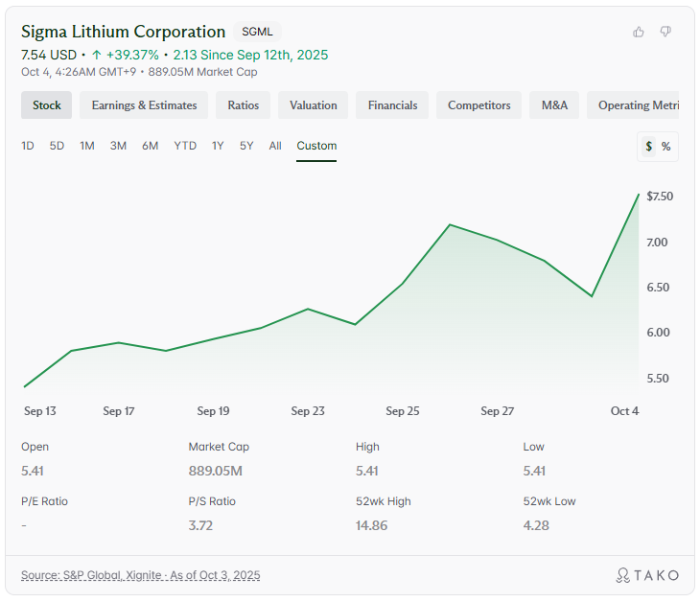700x602 pixels.
Task: Click the Sep 25 axis label
Action: click(402, 411)
